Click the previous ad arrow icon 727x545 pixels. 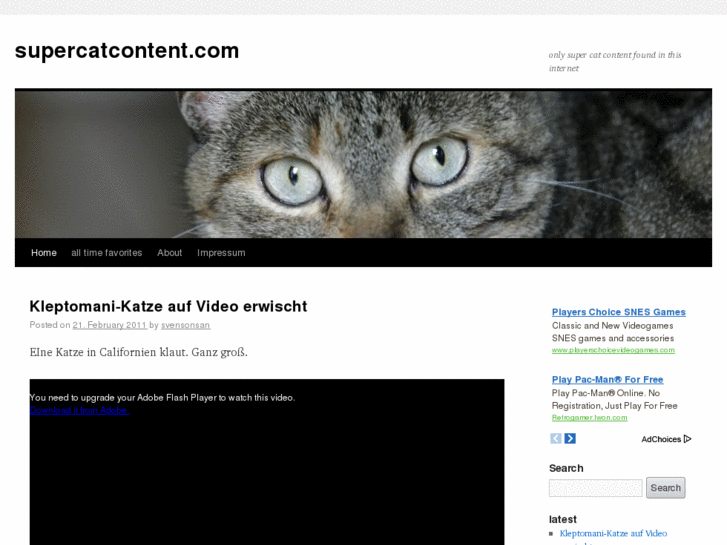(x=555, y=438)
